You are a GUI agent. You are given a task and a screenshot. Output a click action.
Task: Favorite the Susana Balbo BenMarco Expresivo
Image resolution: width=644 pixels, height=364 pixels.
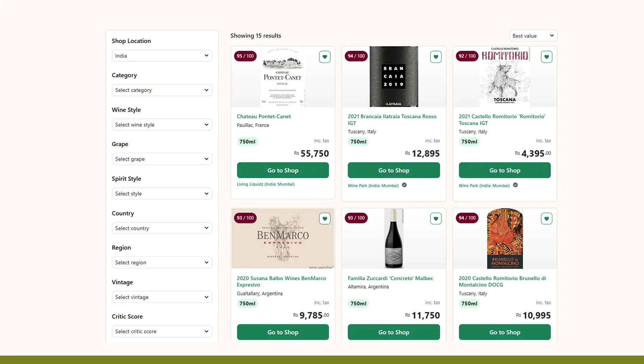point(325,219)
